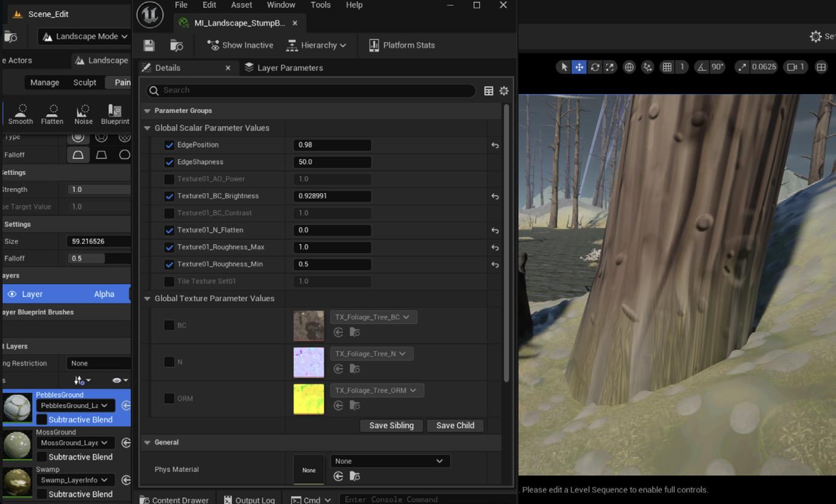The image size is (836, 504).
Task: Click the Save Child button
Action: pos(455,426)
